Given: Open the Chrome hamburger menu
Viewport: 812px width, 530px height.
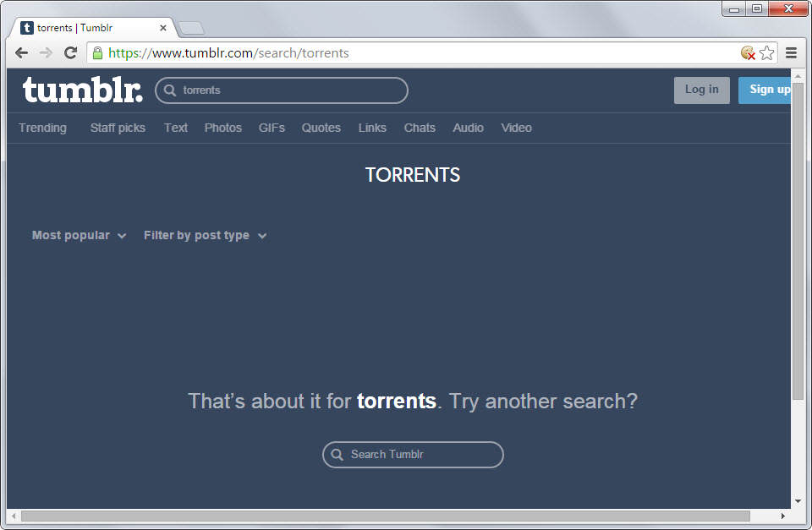Looking at the screenshot, I should click(791, 52).
